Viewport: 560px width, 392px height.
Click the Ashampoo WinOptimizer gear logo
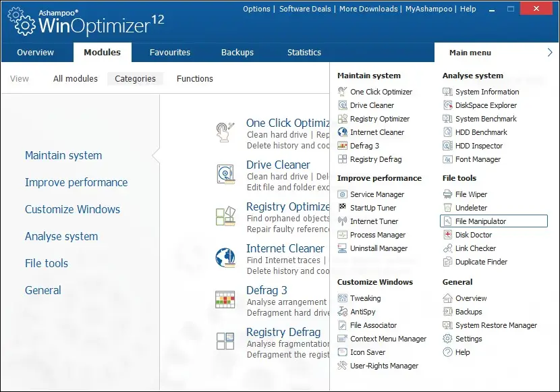pyautogui.click(x=22, y=22)
